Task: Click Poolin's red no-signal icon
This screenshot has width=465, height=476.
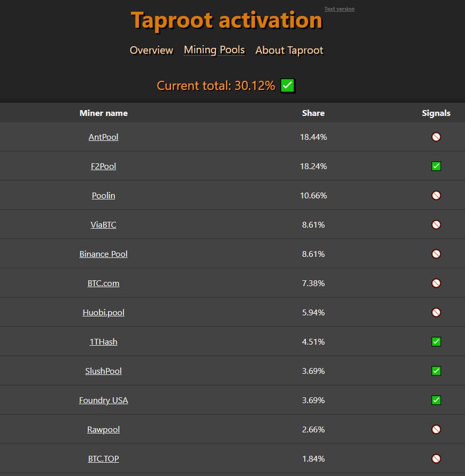Action: 436,196
